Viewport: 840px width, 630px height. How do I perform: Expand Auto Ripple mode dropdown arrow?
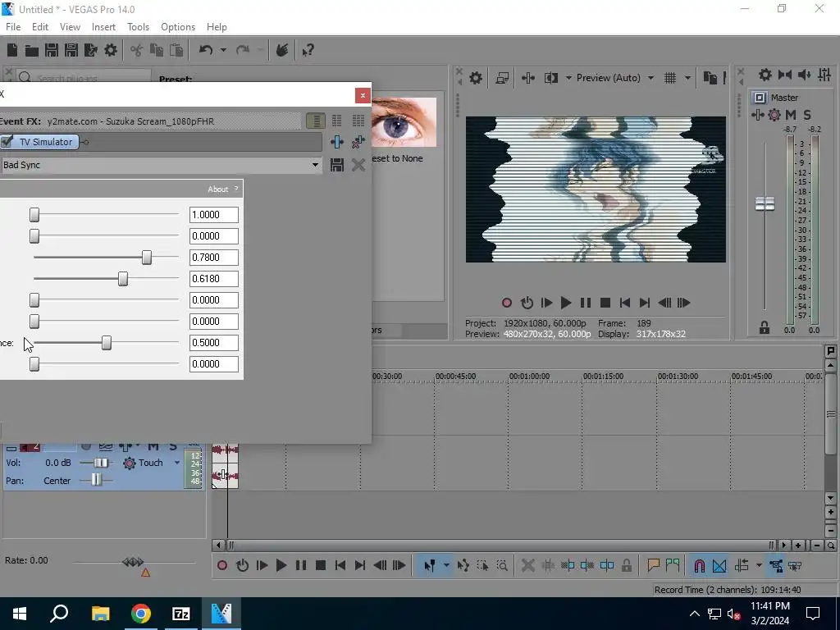[x=759, y=565]
